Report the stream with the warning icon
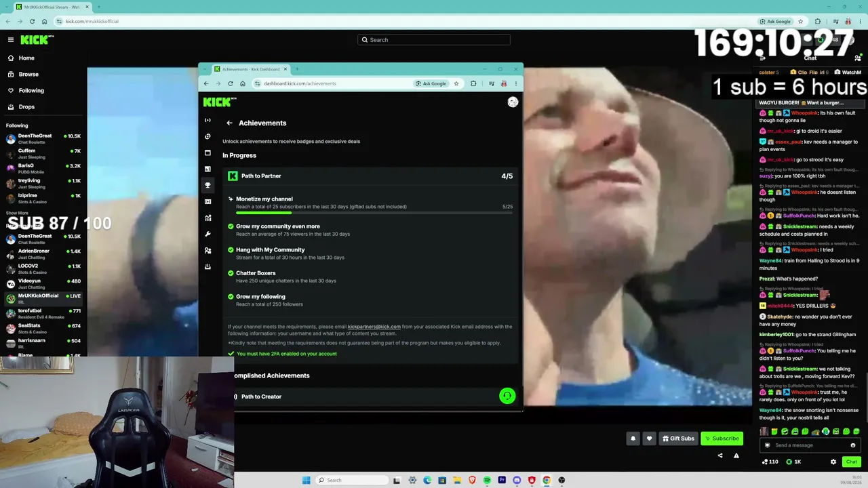Screen dimensions: 868x488 [x=736, y=456]
